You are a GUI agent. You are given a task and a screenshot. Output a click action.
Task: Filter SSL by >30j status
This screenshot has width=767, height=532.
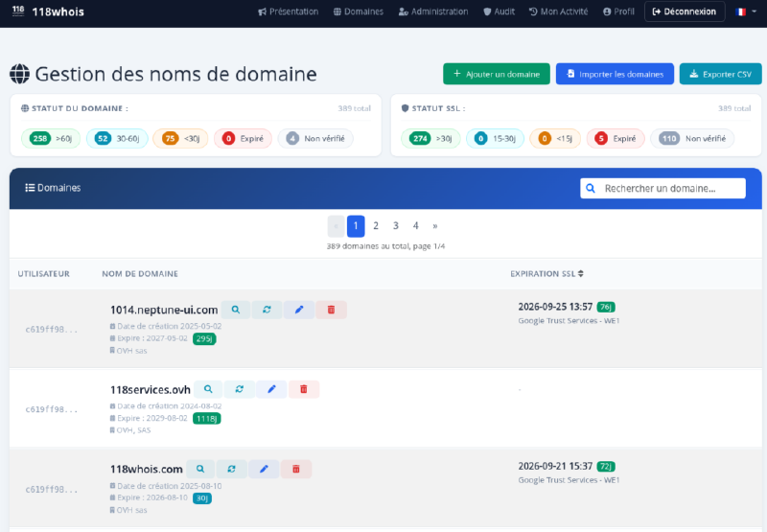430,138
